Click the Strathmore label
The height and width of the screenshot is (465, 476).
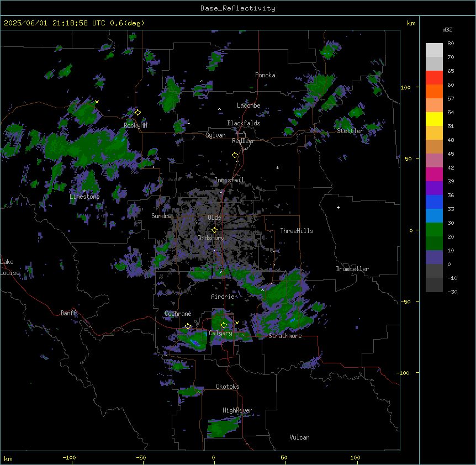pyautogui.click(x=285, y=336)
